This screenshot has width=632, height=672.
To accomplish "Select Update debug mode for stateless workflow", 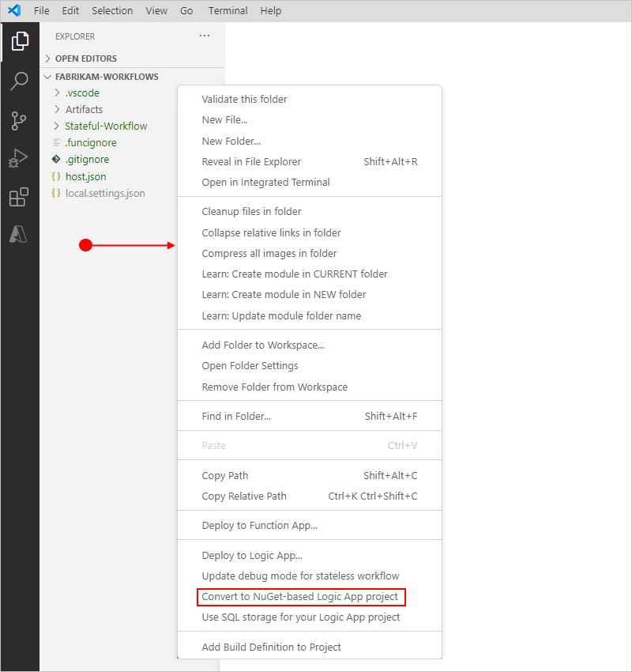I will tap(310, 576).
